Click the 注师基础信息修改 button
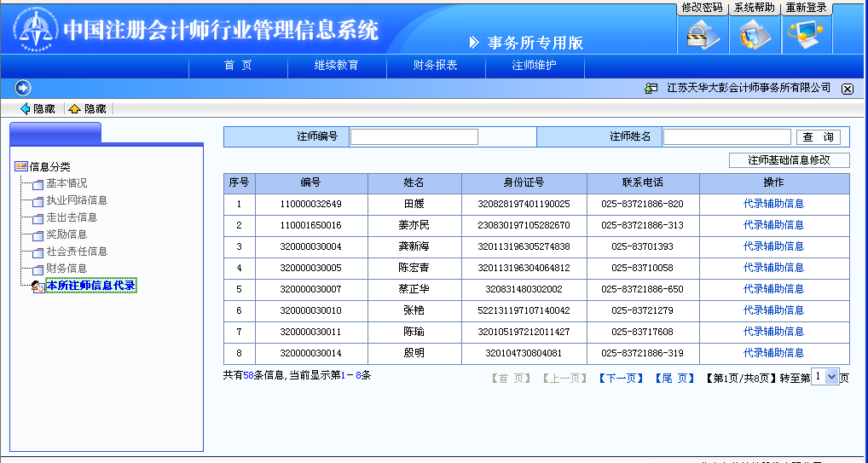Viewport: 868px width, 463px height. click(x=789, y=160)
